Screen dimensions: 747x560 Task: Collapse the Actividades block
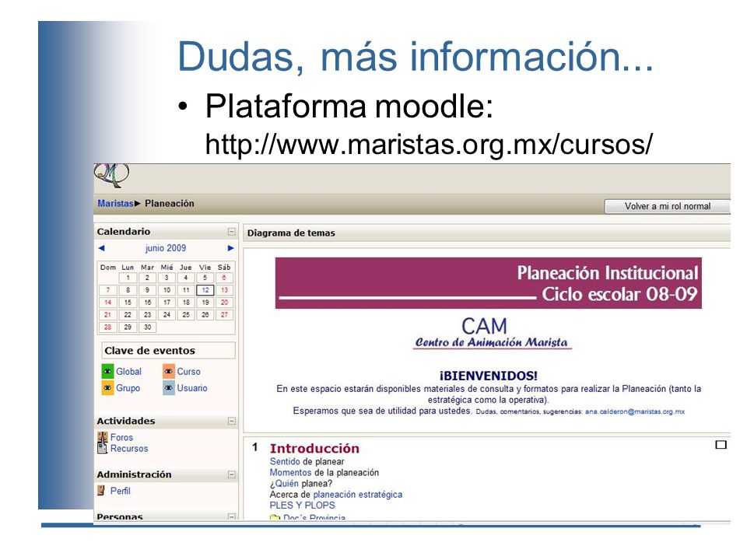point(232,421)
